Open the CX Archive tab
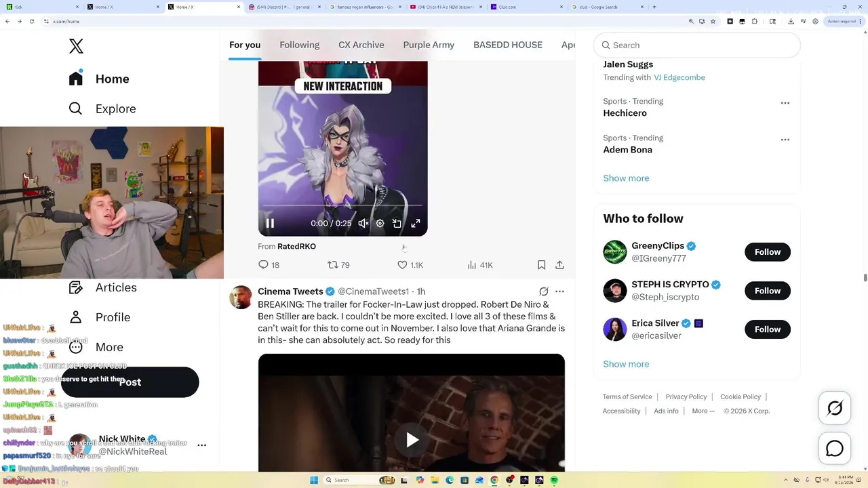The width and height of the screenshot is (868, 488). 361,45
